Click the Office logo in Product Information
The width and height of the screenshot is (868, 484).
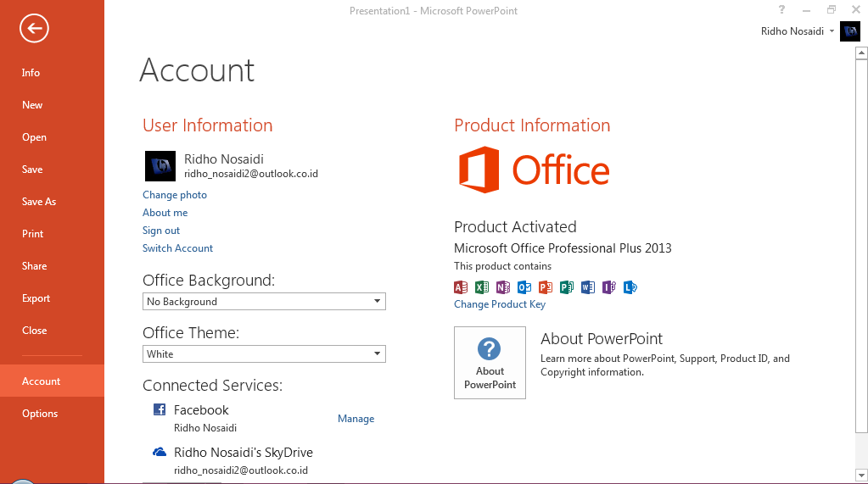click(x=535, y=170)
